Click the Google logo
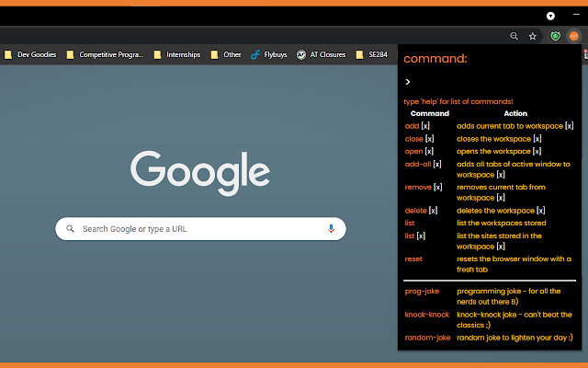Viewport: 588px width, 368px height. [x=200, y=174]
